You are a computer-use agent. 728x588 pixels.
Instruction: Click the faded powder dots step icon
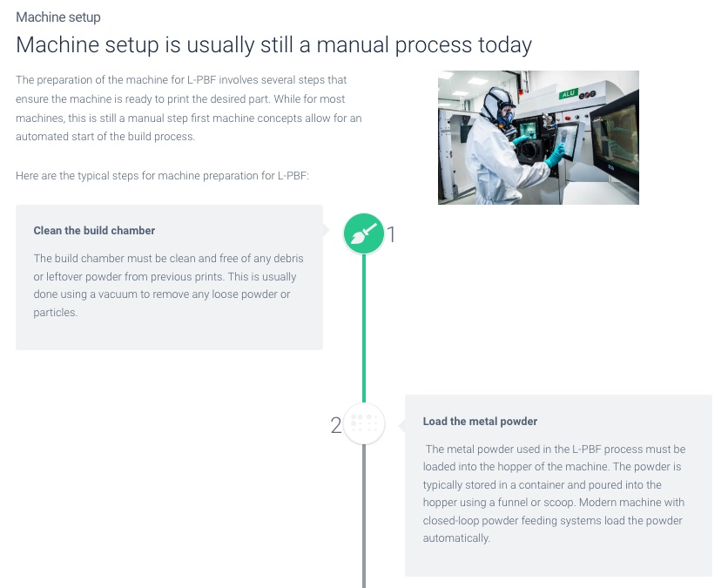(x=364, y=423)
